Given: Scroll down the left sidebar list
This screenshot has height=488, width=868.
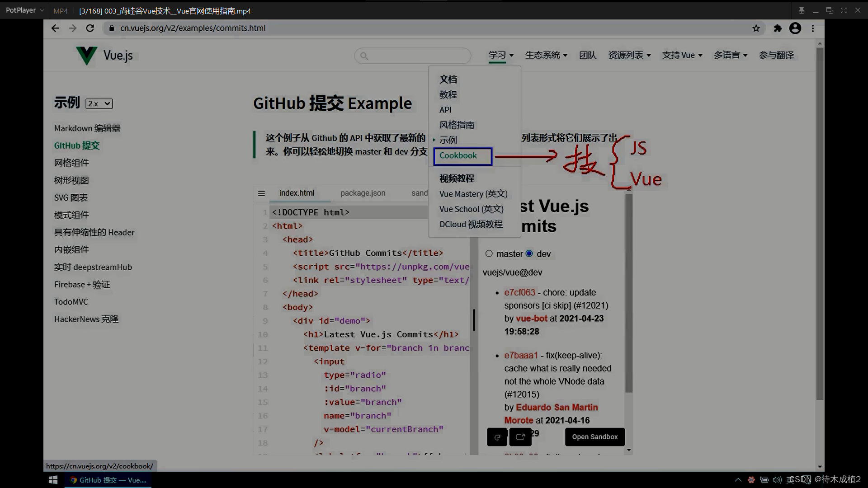Looking at the screenshot, I should click(x=86, y=319).
